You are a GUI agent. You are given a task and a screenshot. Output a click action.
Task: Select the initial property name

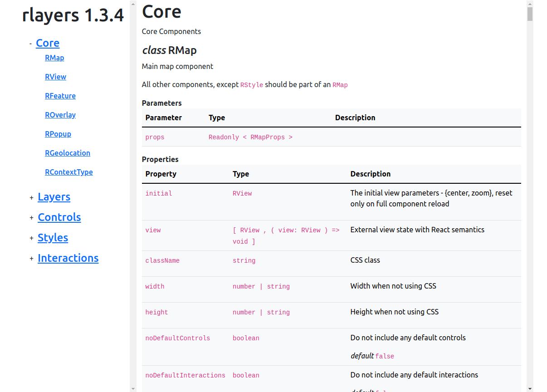pyautogui.click(x=159, y=193)
